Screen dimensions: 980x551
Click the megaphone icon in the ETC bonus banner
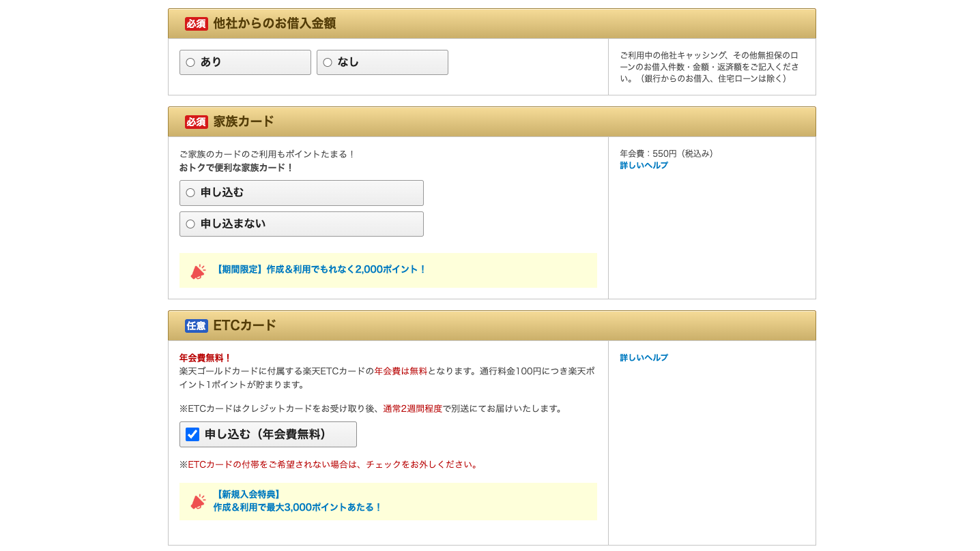[x=198, y=502]
